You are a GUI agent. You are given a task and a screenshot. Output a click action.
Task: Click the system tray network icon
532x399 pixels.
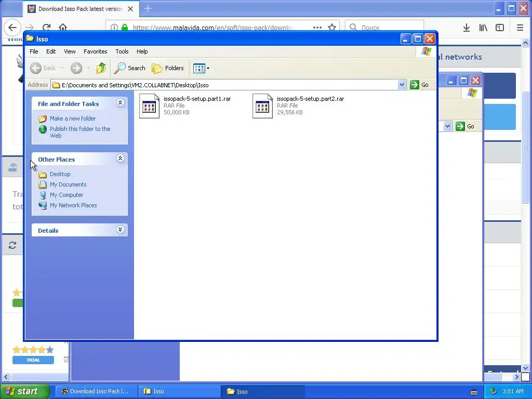coord(494,391)
